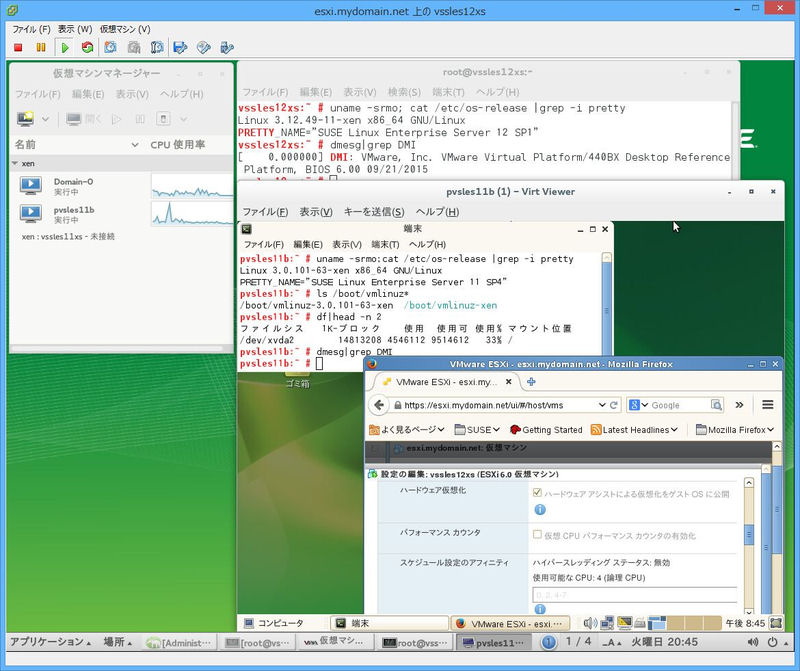Open 検索(S) menu in root@vssles12xs terminal
This screenshot has width=800, height=671.
tap(404, 92)
